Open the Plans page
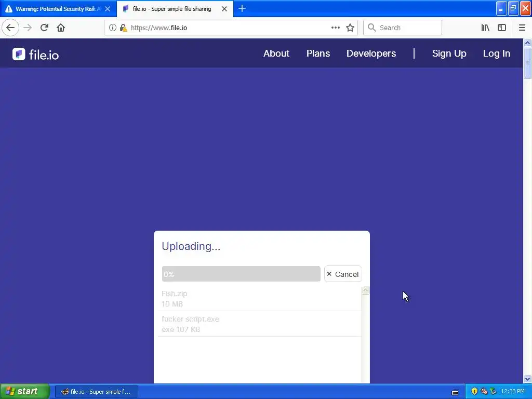Screen dimensions: 532x399 (x=318, y=54)
